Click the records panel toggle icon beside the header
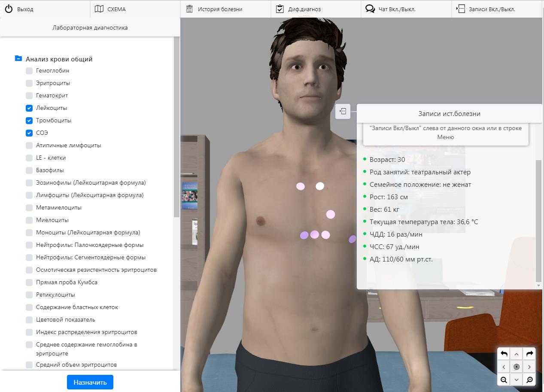This screenshot has height=392, width=544. 343,112
